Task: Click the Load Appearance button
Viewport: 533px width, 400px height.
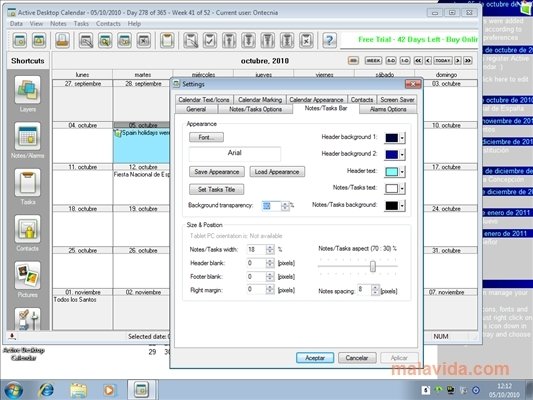Action: tap(277, 172)
